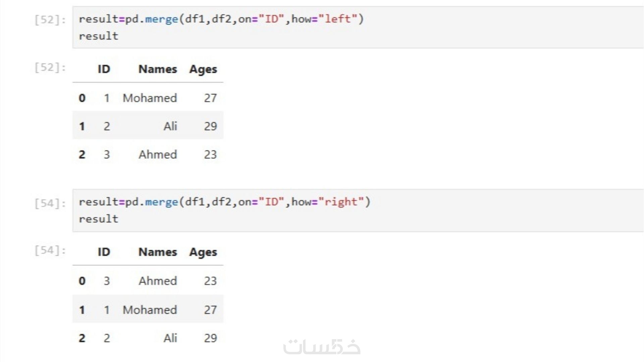This screenshot has height=362, width=644.
Task: Select the [52] input prompt beside the left-merge code
Action: (50, 20)
